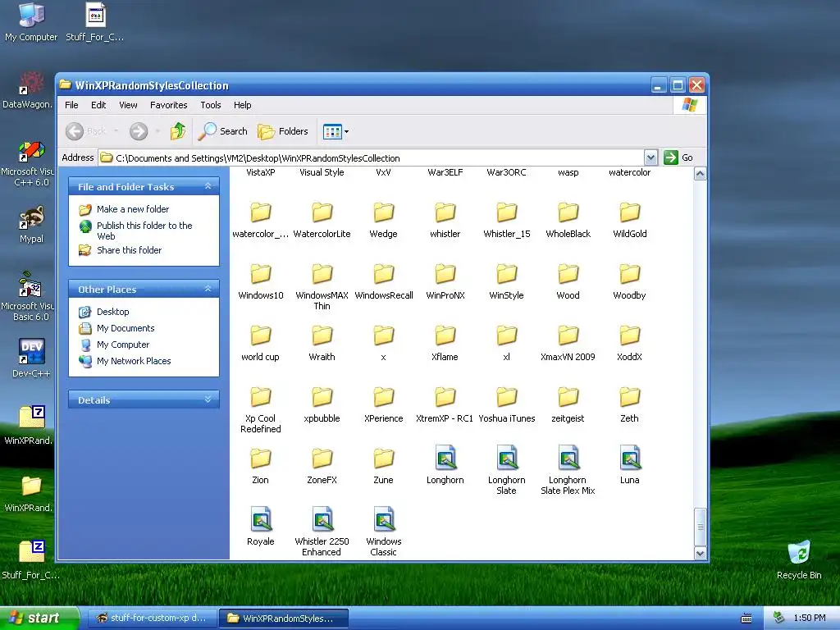Viewport: 840px width, 630px height.
Task: Select the XPerience folder
Action: [383, 405]
